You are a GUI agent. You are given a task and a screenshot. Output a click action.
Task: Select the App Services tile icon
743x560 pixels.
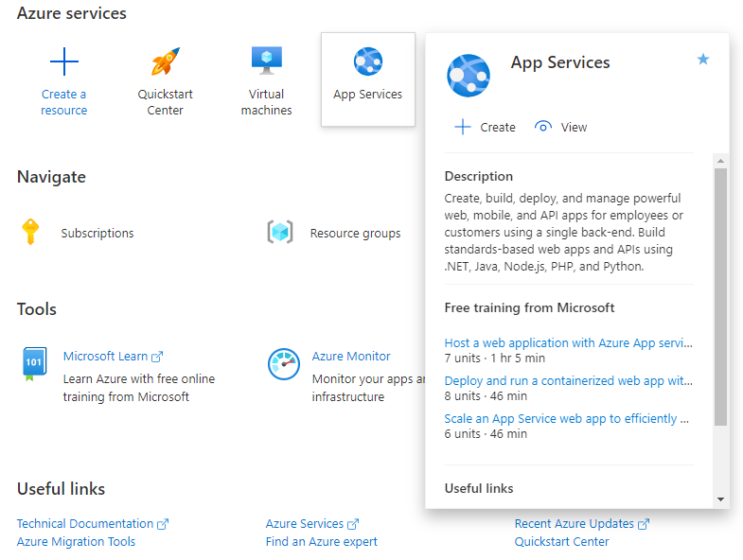[x=367, y=61]
